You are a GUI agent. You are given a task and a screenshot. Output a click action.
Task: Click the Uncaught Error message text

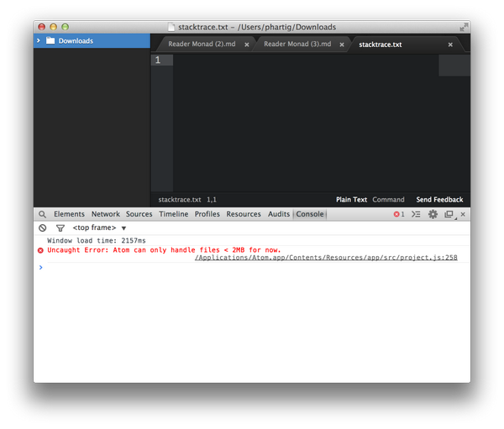164,250
